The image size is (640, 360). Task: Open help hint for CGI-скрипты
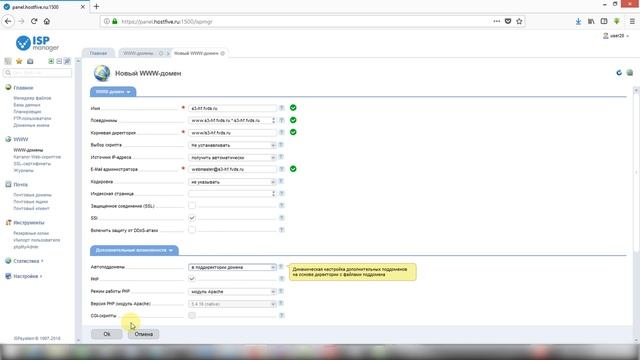pyautogui.click(x=281, y=315)
